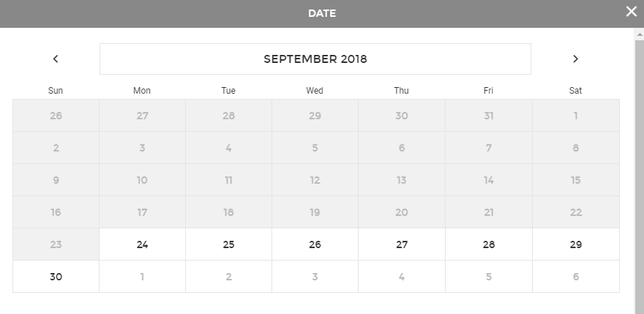Select Sunday September 30

[x=56, y=277]
